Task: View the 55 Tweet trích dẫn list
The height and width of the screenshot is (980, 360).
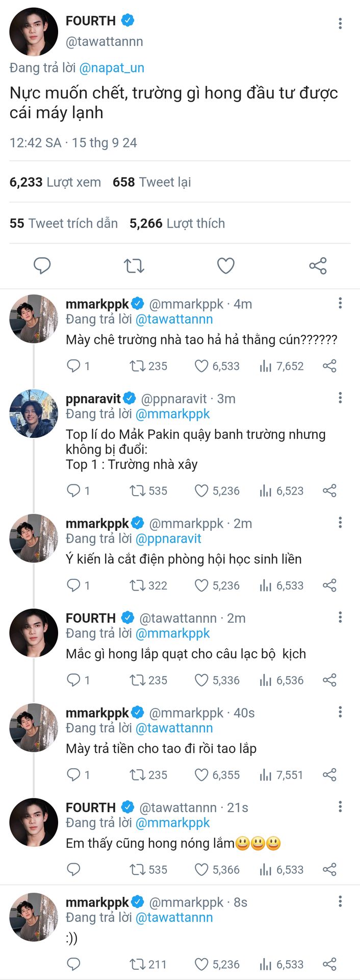Action: click(64, 223)
